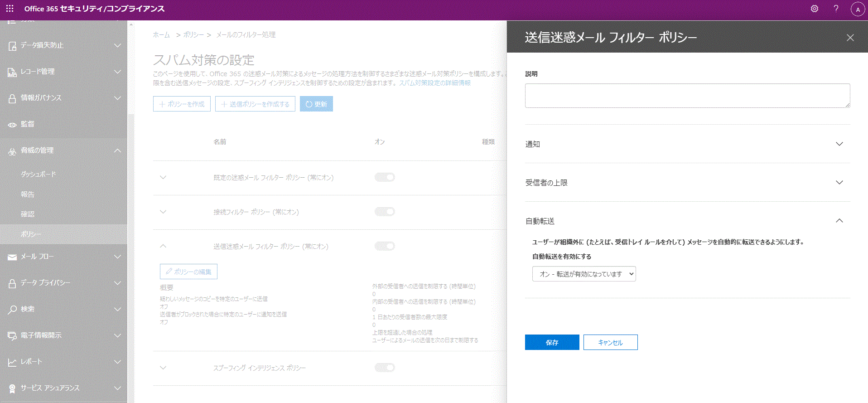Open the settings gear icon
Screen dimensions: 868x403
coord(814,9)
